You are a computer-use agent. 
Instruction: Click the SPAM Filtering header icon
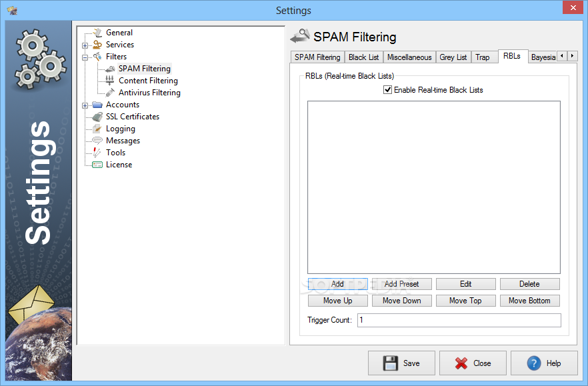(300, 37)
